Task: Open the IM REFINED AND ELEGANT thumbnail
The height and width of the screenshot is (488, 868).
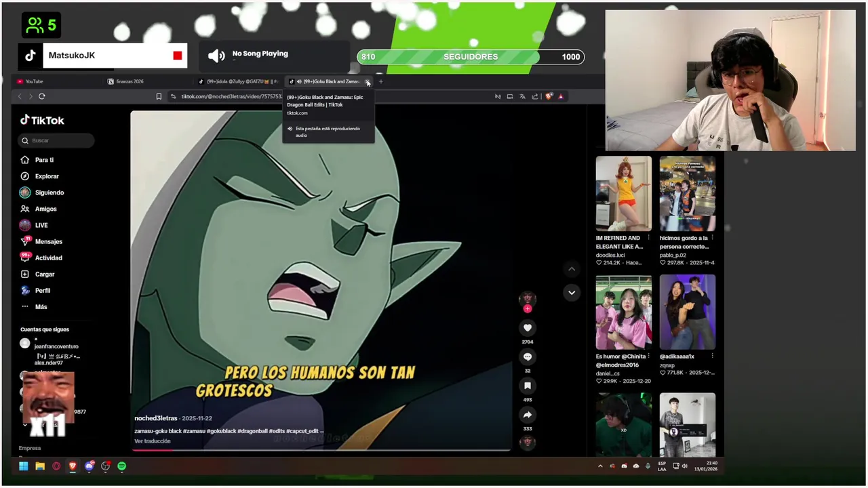Action: click(623, 194)
